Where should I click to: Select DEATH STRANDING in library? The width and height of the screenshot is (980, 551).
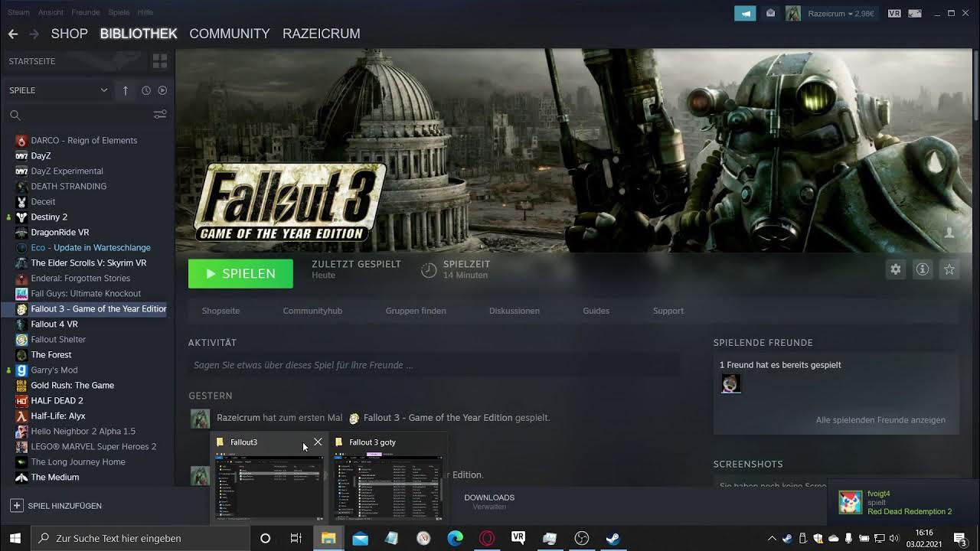coord(69,186)
